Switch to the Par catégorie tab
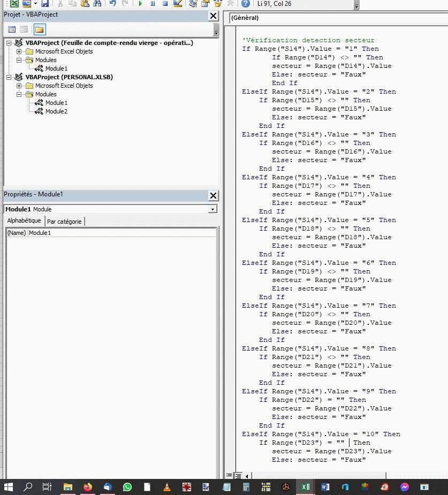Screen dimensions: 448x495 click(64, 222)
